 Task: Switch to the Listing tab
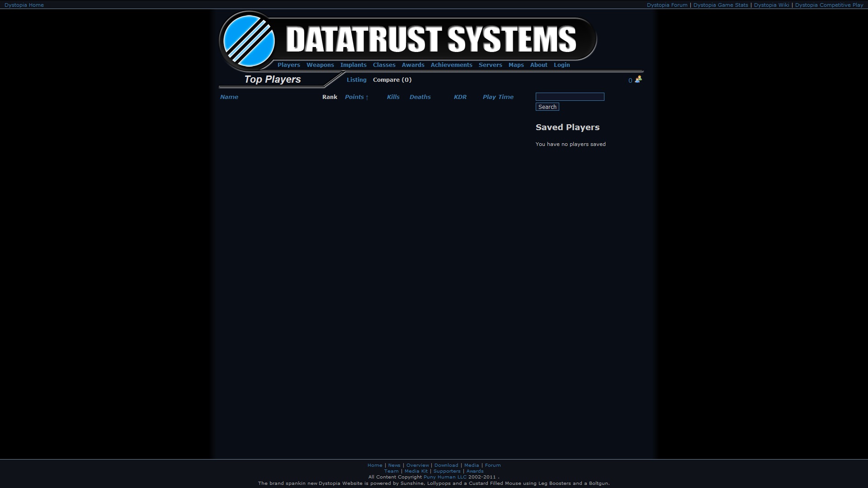tap(356, 80)
